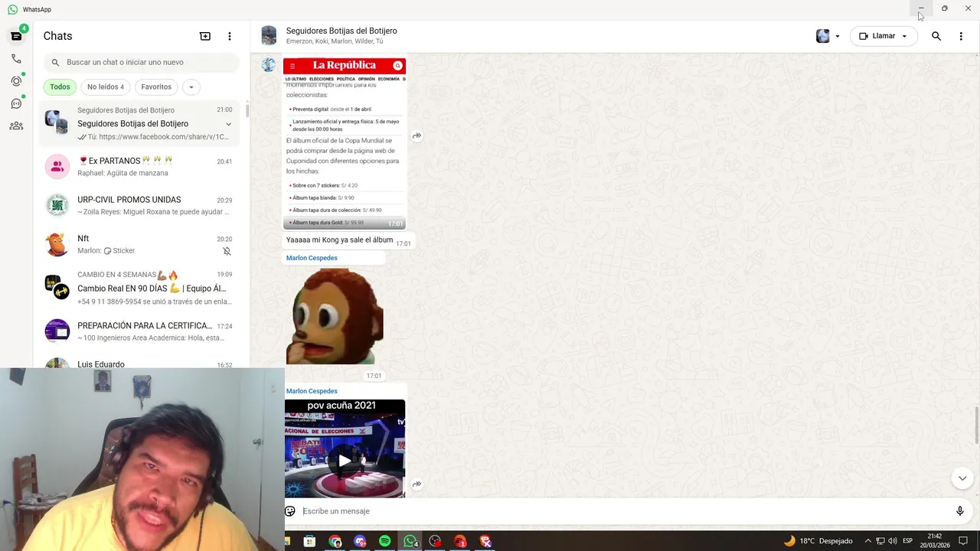The width and height of the screenshot is (980, 551).
Task: Click the first Marlon Cespedes sender name
Action: [312, 258]
